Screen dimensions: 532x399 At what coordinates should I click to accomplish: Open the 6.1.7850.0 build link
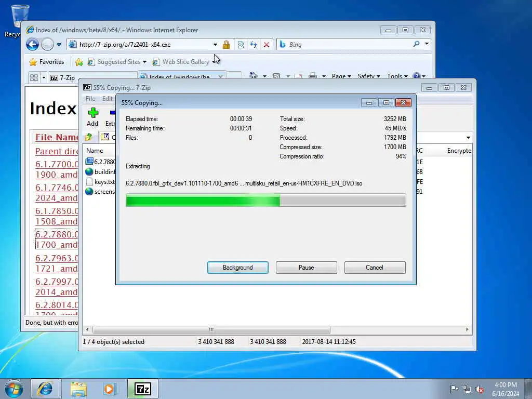(x=57, y=216)
